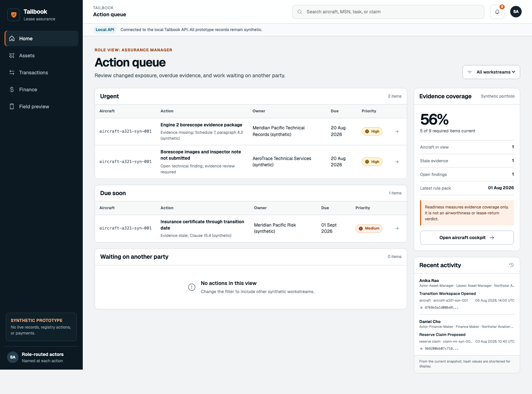Click the hash 9b9200eb07c716 value
This screenshot has width=532, height=394.
(441, 349)
